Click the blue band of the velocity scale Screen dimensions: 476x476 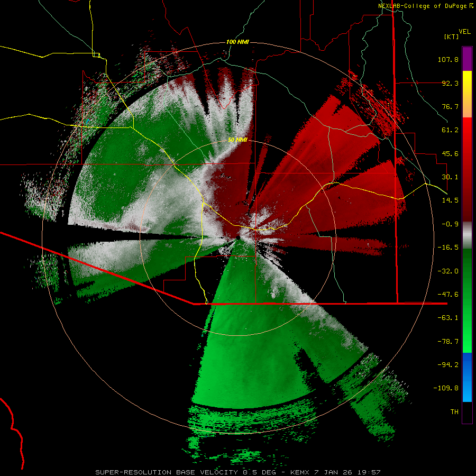[x=467, y=377]
